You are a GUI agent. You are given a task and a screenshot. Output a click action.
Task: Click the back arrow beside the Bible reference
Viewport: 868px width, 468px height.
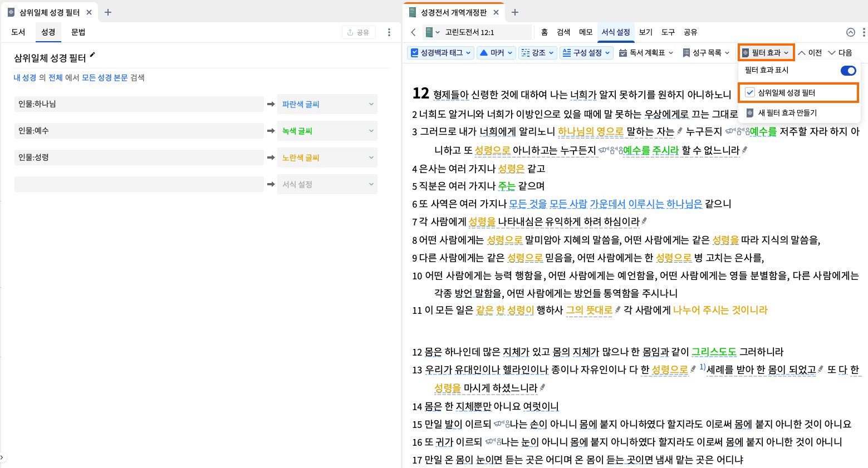[x=413, y=32]
